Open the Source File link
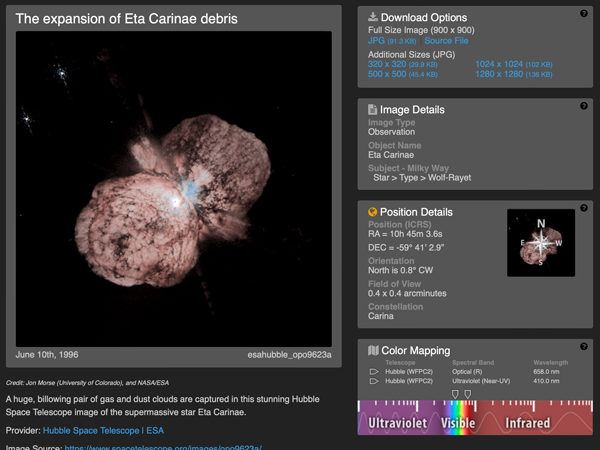Viewport: 600px width, 450px height. 446,41
